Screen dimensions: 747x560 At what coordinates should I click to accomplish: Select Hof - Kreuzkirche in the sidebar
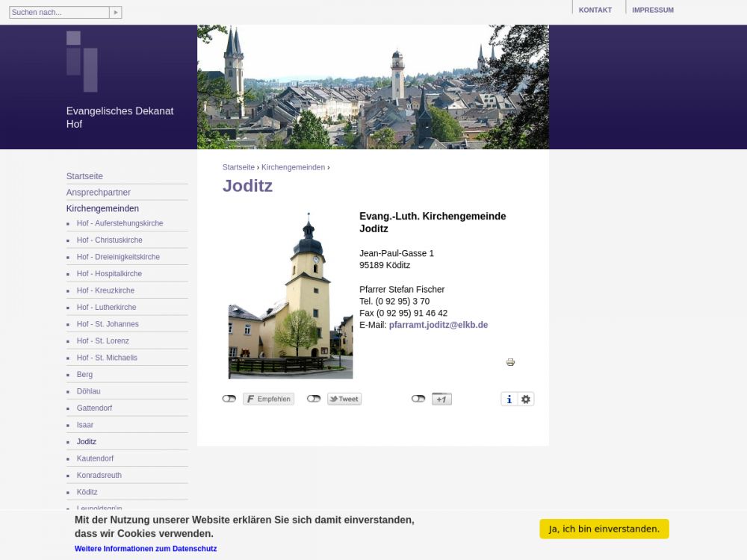point(105,290)
